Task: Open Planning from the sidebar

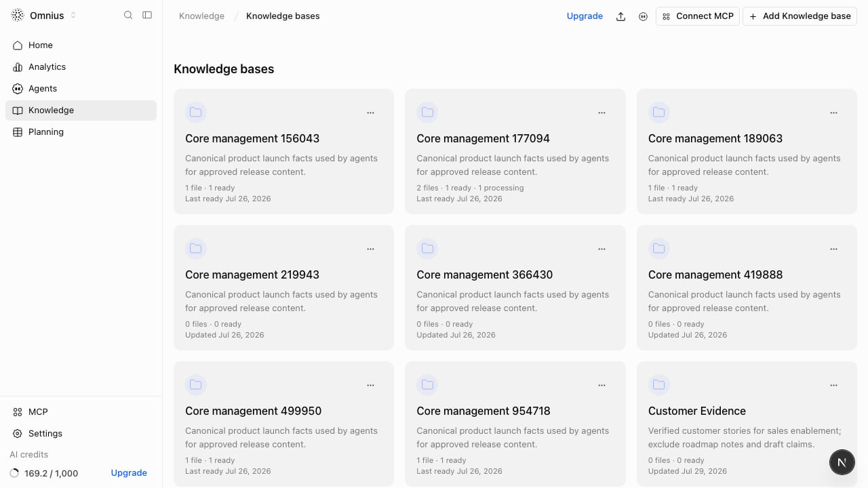Action: (x=81, y=131)
